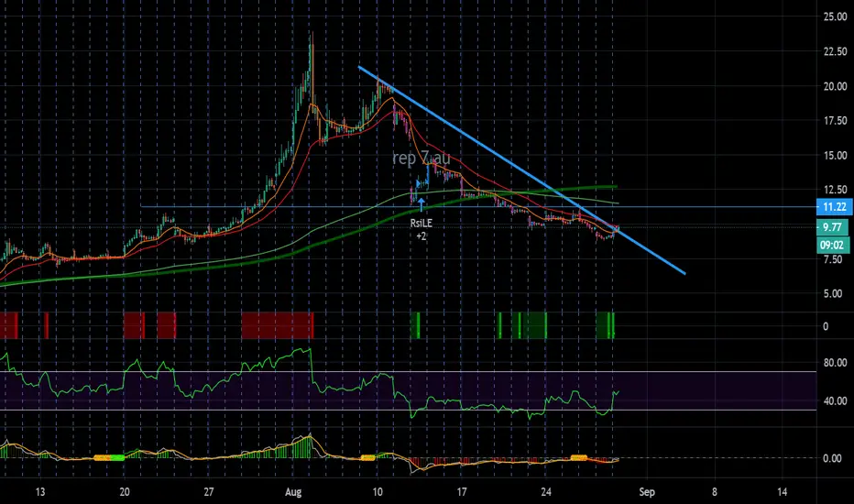Click the 22.50 price axis label
The image size is (854, 504).
coord(835,51)
